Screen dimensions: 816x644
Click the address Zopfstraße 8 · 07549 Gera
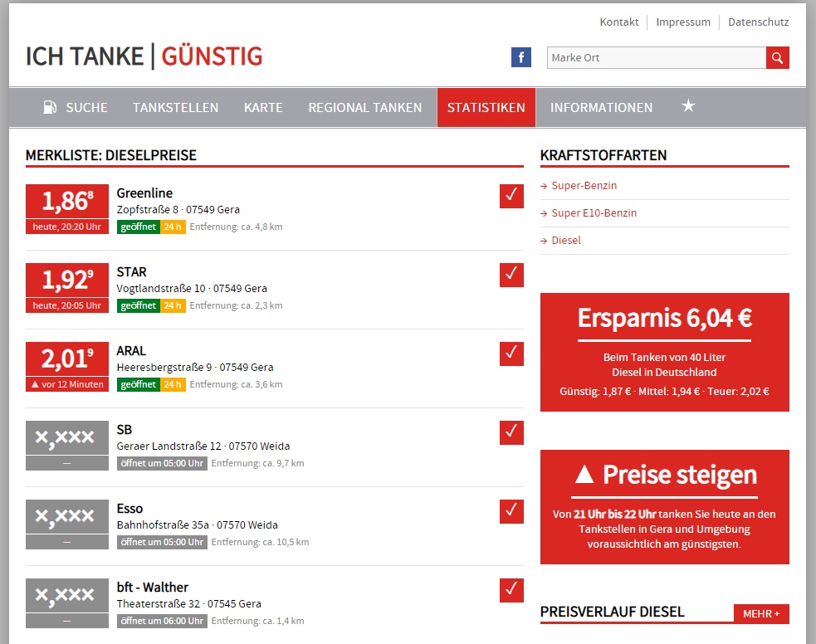coord(178,210)
